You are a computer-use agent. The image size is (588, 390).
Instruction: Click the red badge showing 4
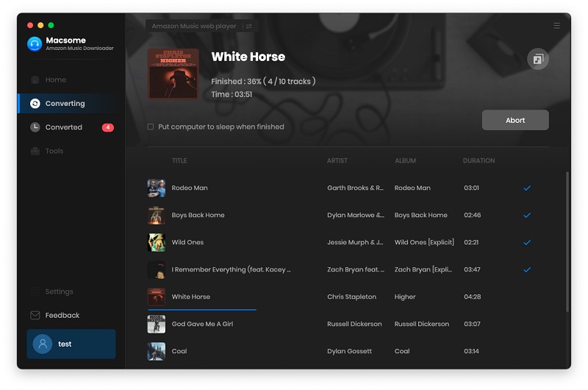(x=107, y=127)
